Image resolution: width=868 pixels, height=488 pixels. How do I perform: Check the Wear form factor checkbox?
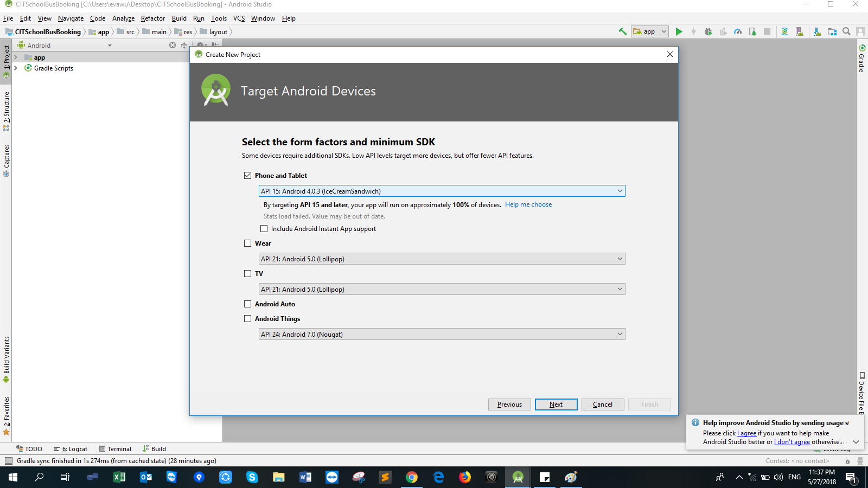tap(248, 243)
